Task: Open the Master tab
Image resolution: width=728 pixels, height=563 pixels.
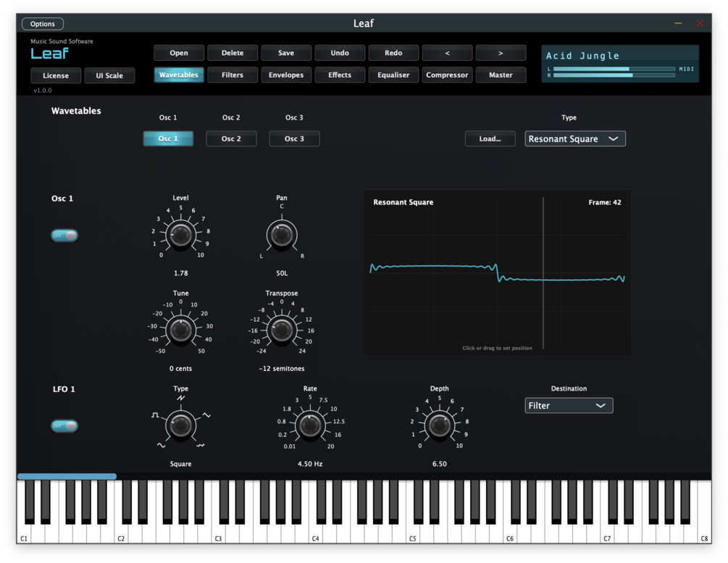Action: [501, 75]
